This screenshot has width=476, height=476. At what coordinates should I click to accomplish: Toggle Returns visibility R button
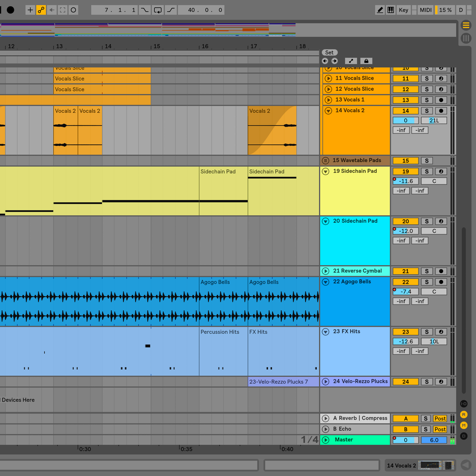[x=463, y=415]
